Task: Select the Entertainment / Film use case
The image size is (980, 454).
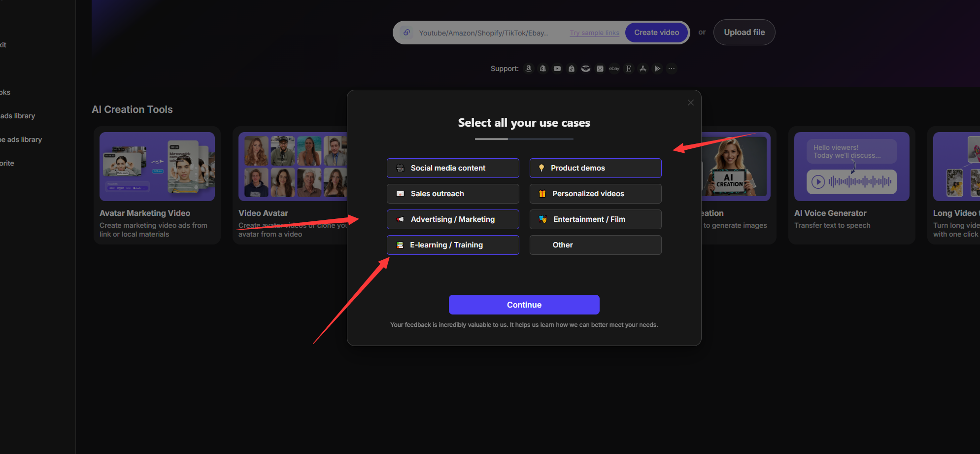Action: coord(595,219)
